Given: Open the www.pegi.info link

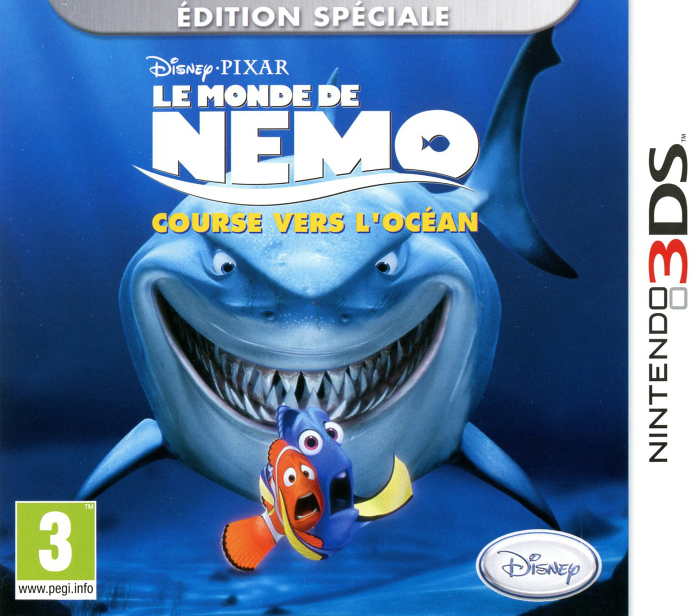Looking at the screenshot, I should pyautogui.click(x=55, y=588).
